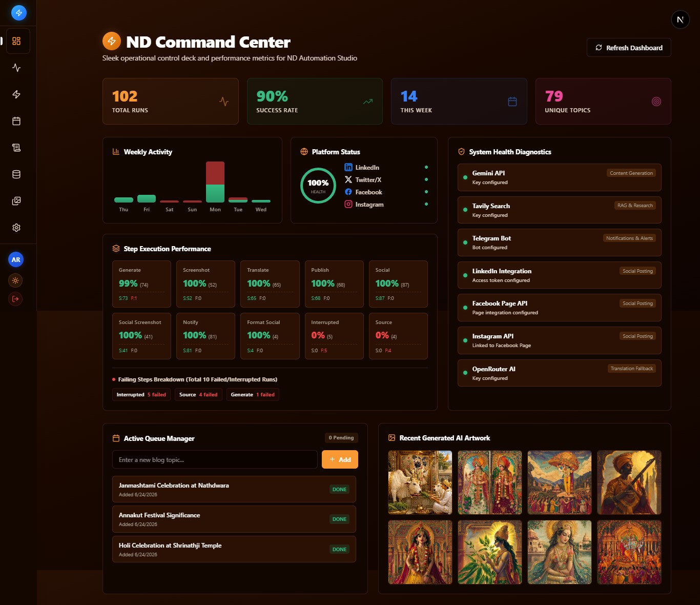Open the calendar icon in sidebar
The image size is (700, 605).
coord(16,121)
